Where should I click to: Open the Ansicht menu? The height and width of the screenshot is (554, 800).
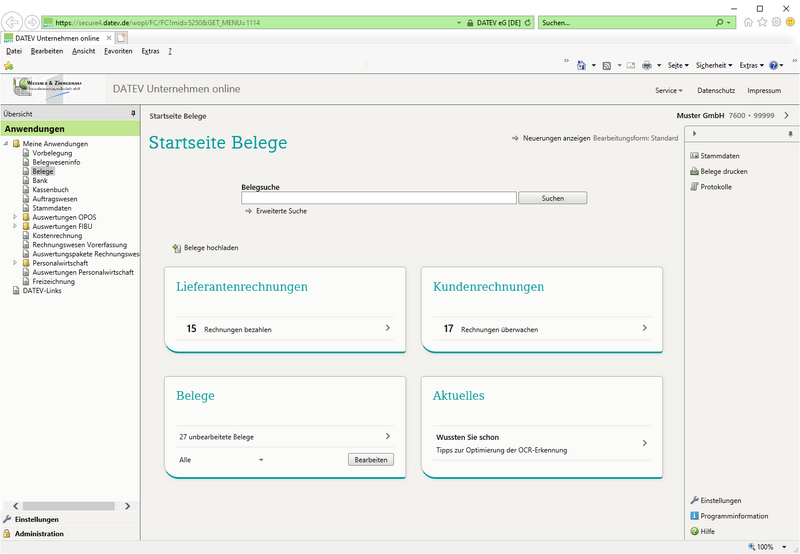tap(84, 51)
